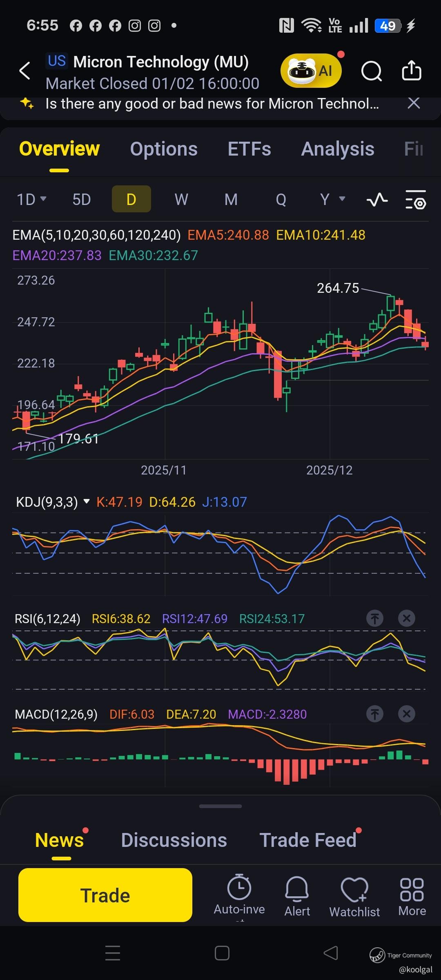Tap the RSI12:47.69 value
The height and width of the screenshot is (980, 441).
coord(194,619)
